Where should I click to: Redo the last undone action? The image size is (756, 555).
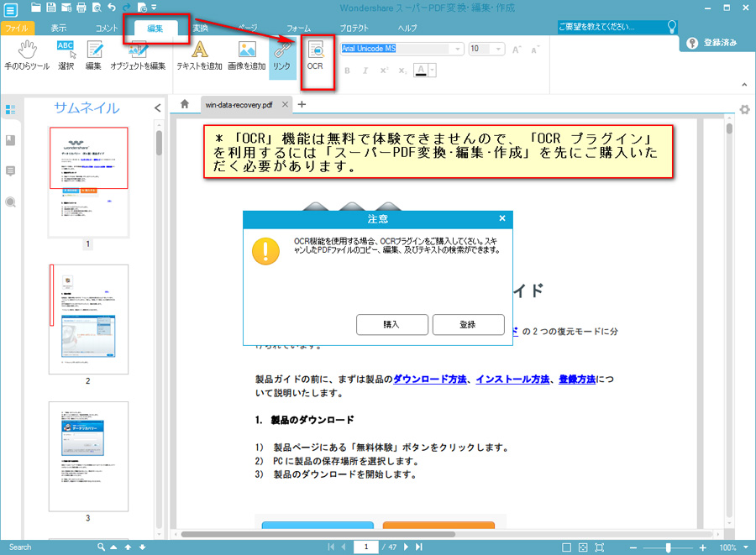coord(126,8)
